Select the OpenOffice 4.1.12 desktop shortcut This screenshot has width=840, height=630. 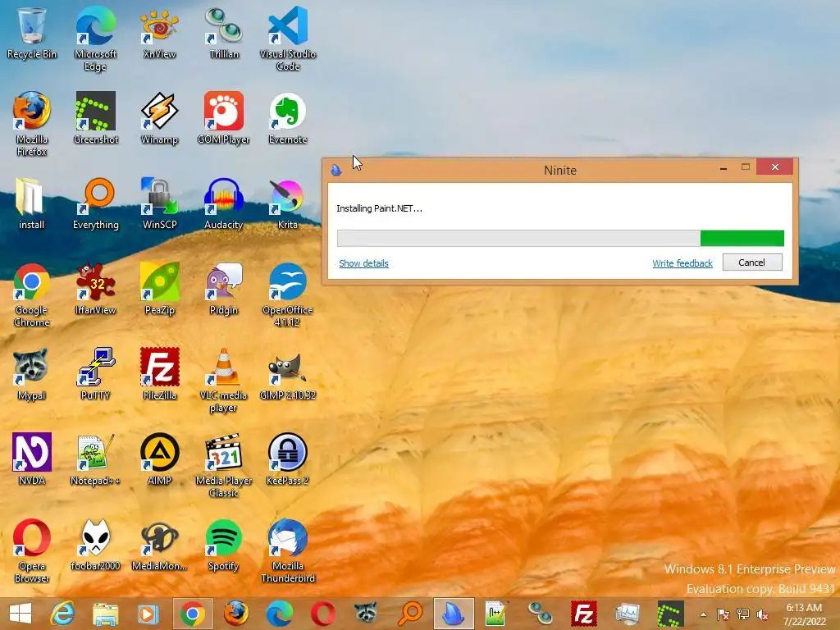pyautogui.click(x=288, y=294)
